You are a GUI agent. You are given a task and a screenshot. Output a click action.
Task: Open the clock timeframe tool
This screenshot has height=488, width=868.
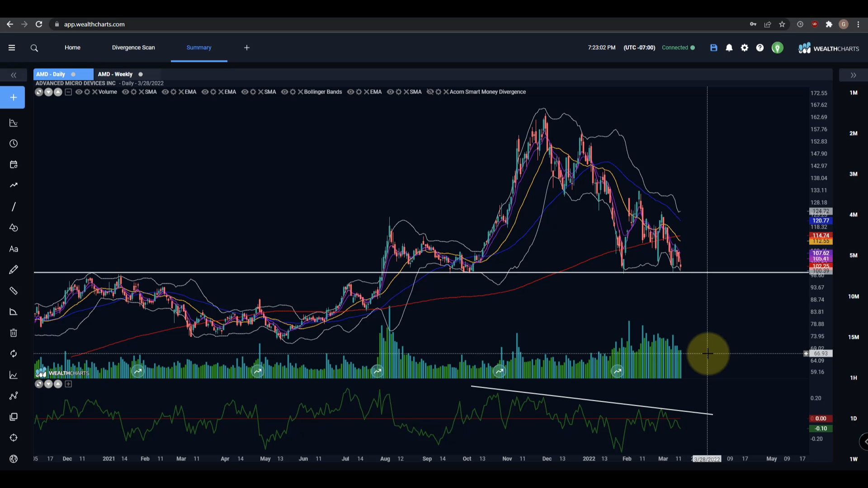pyautogui.click(x=14, y=144)
